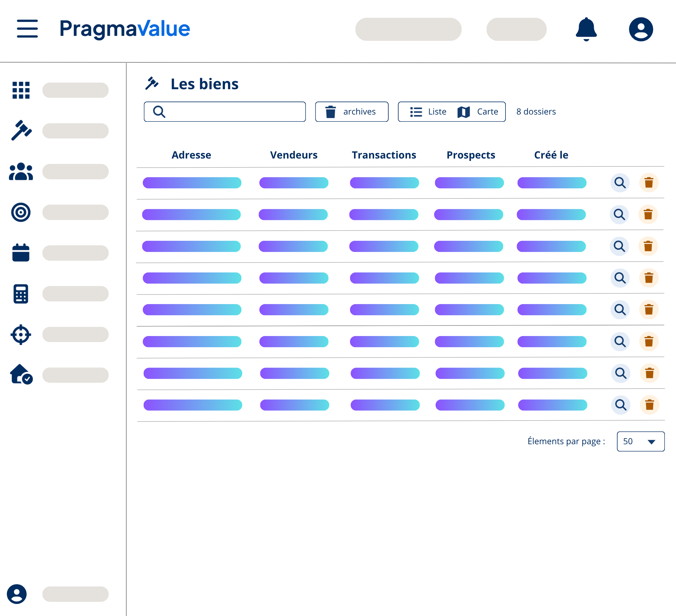Screen dimensions: 676x616
Task: Open the dashboard grid icon in sidebar
Action: [21, 90]
